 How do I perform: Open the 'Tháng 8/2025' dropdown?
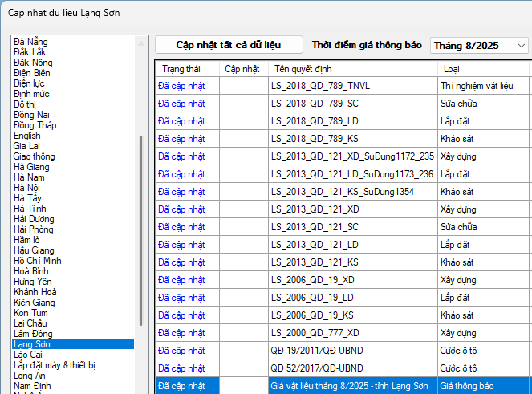(478, 45)
